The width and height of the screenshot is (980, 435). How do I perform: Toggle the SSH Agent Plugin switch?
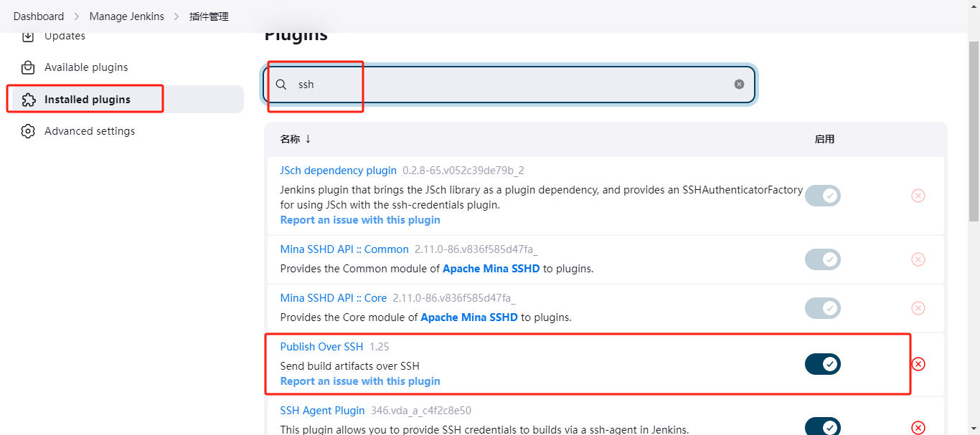(x=822, y=427)
